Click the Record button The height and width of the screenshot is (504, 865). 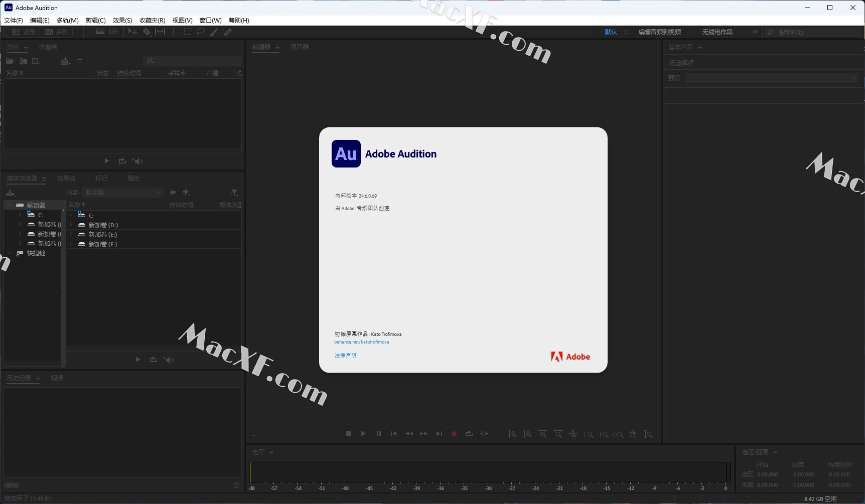pyautogui.click(x=454, y=434)
